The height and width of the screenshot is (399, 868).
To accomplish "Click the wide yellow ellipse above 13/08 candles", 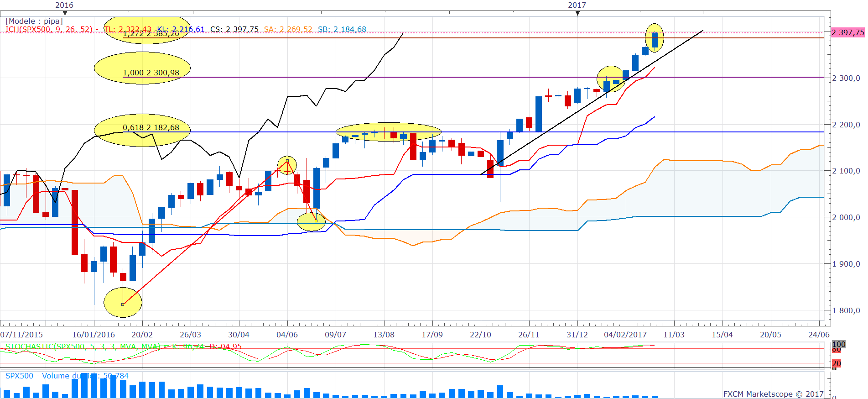I will [x=389, y=132].
